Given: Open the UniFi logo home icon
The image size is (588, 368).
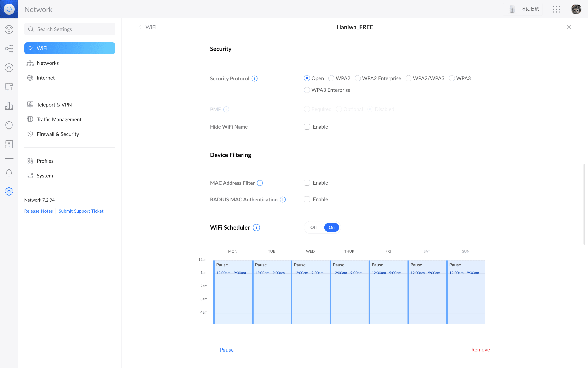Looking at the screenshot, I should [9, 9].
